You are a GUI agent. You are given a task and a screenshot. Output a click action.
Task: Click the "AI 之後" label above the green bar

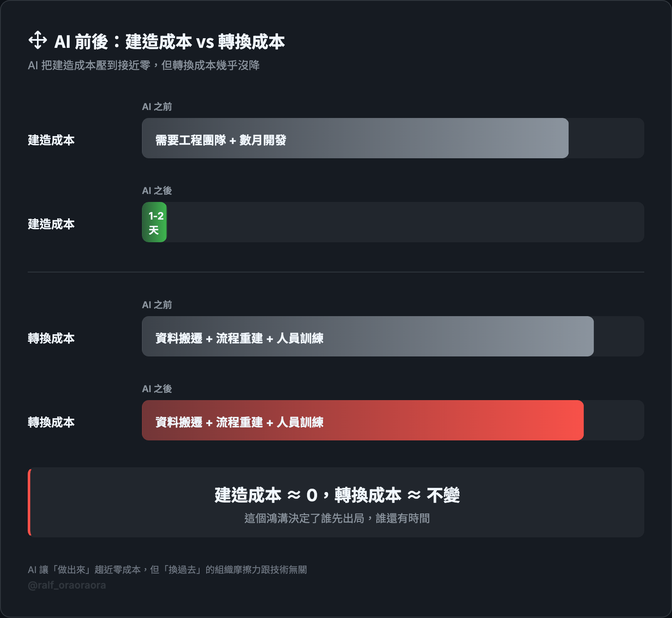[x=157, y=191]
